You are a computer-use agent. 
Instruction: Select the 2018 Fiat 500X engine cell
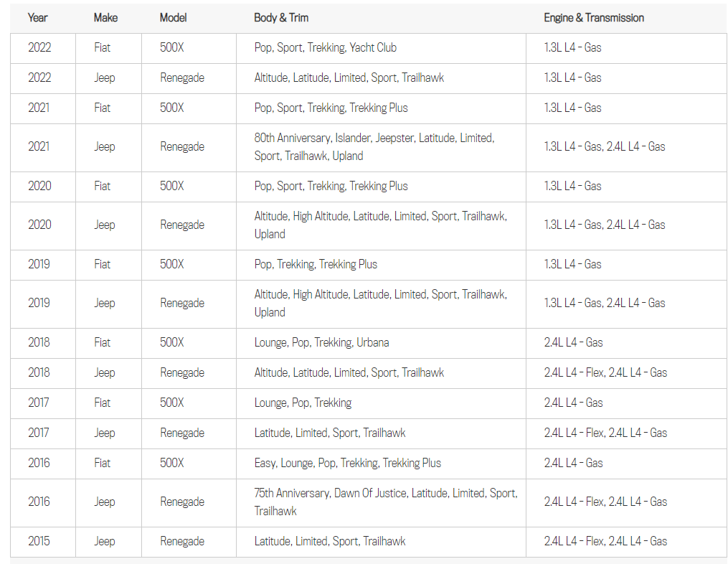pos(573,343)
